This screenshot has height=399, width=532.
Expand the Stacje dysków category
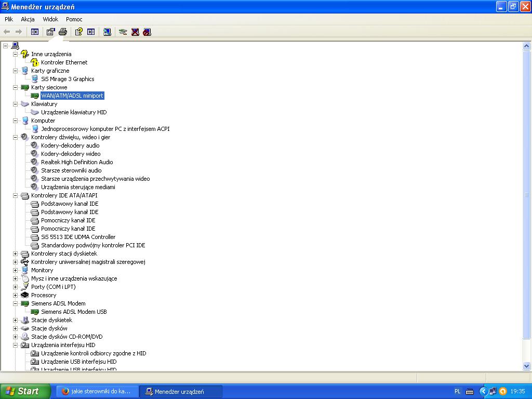click(x=15, y=328)
